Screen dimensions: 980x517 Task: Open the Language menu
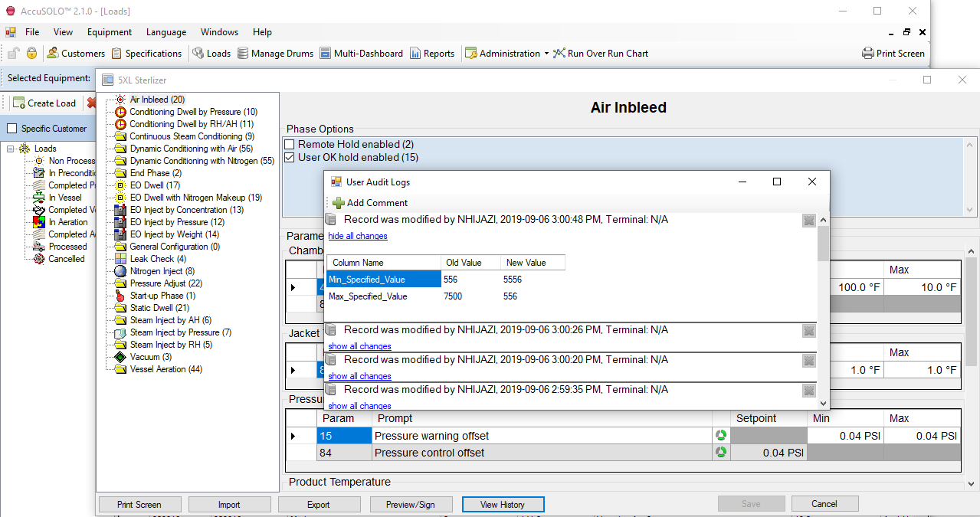pyautogui.click(x=166, y=32)
